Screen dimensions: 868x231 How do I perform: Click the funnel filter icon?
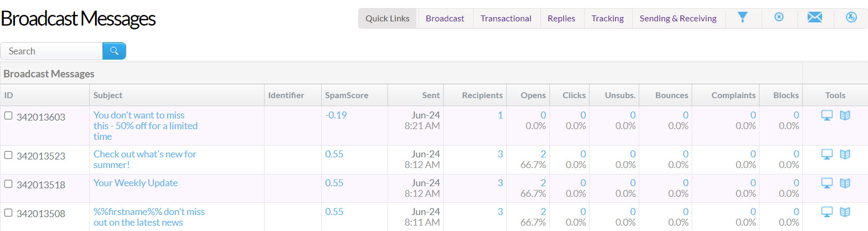click(x=742, y=18)
